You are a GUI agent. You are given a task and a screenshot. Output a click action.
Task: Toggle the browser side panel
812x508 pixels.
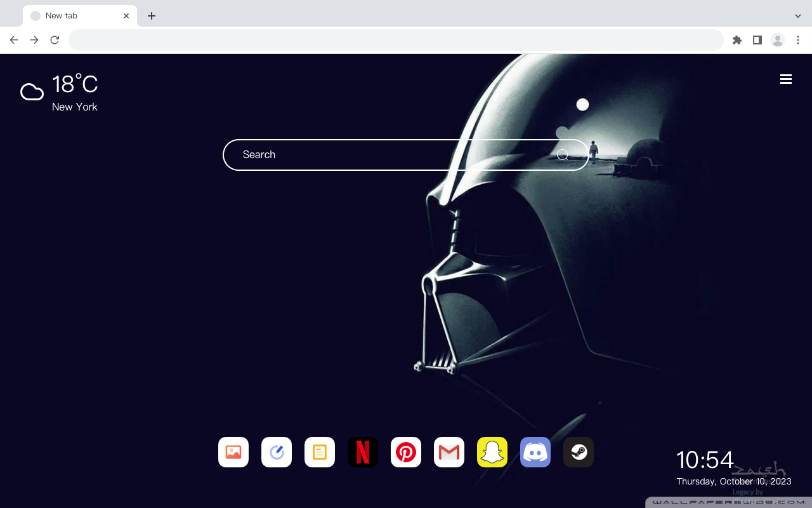[757, 40]
